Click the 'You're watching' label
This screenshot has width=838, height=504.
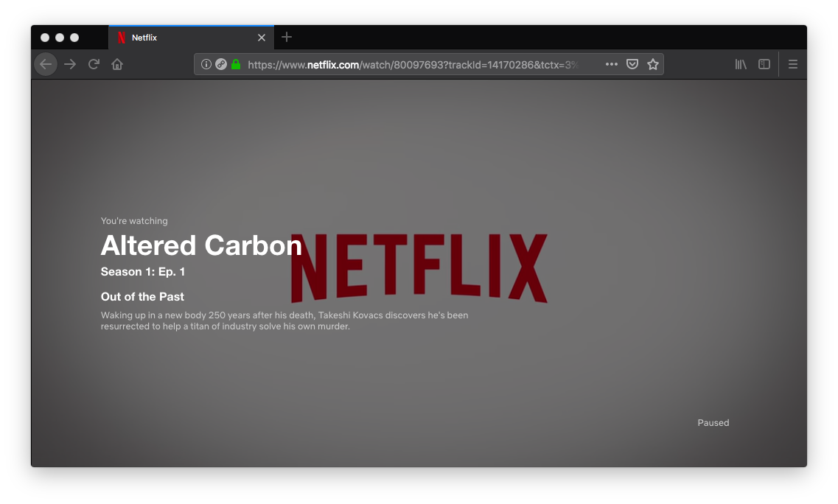coord(134,221)
